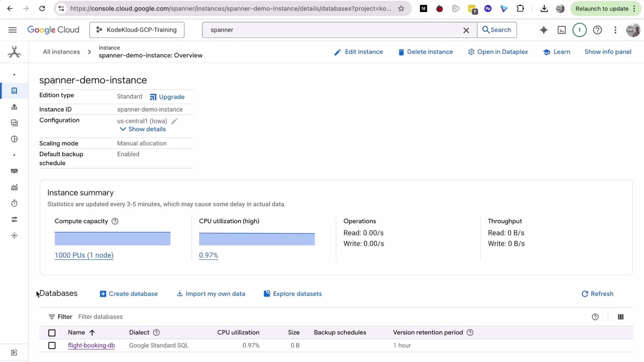Open the Query insights chart sidebar icon
The image size is (644, 362).
pos(14,187)
